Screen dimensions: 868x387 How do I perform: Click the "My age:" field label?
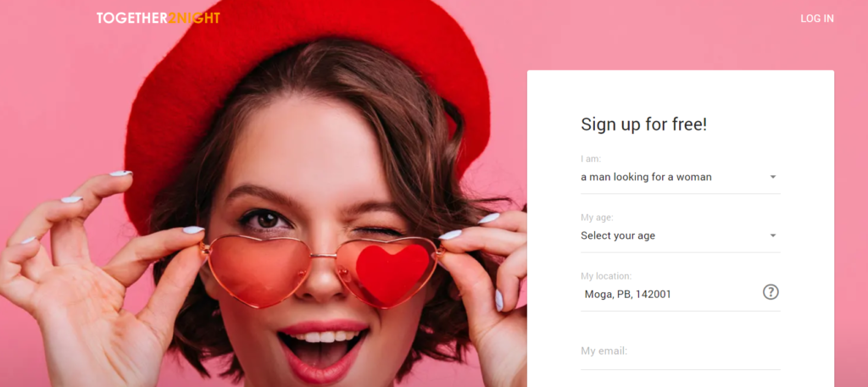tap(597, 218)
